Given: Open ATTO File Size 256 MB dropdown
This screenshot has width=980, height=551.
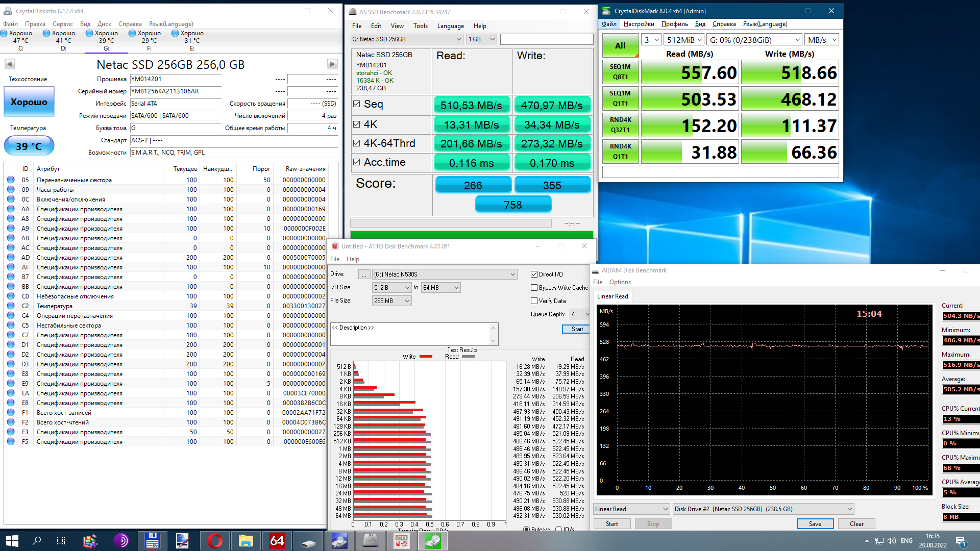Looking at the screenshot, I should click(391, 301).
